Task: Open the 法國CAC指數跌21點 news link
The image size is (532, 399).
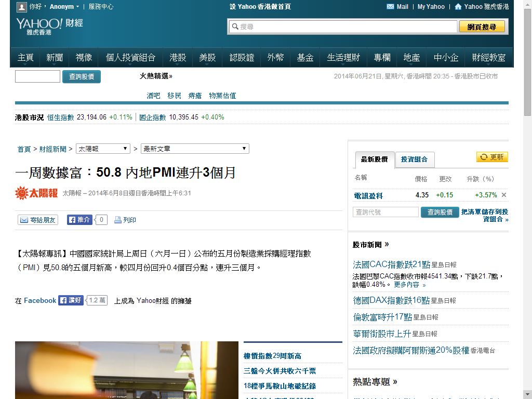Action: point(391,264)
